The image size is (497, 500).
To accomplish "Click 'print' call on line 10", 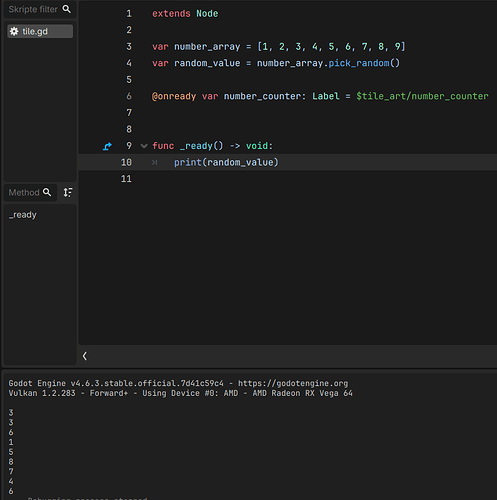I will pyautogui.click(x=188, y=162).
